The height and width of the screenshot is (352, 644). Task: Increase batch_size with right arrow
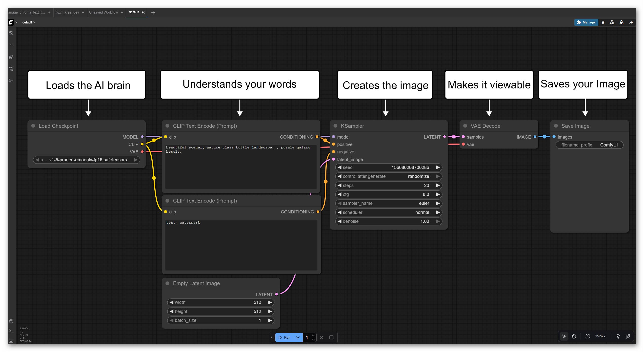270,320
